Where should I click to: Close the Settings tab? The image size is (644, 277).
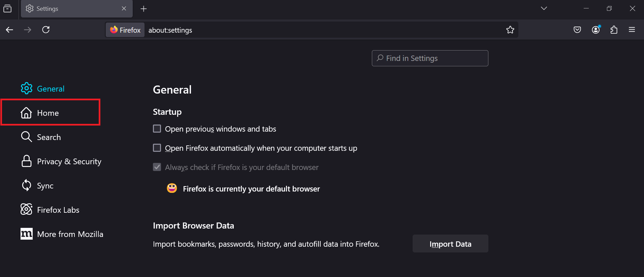tap(124, 9)
